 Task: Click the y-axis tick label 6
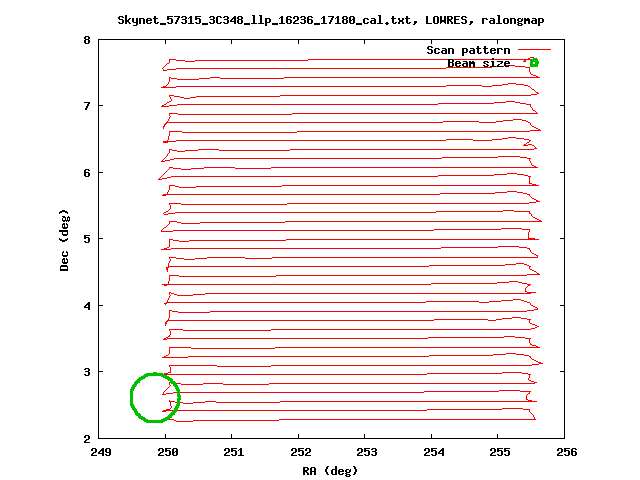point(87,173)
